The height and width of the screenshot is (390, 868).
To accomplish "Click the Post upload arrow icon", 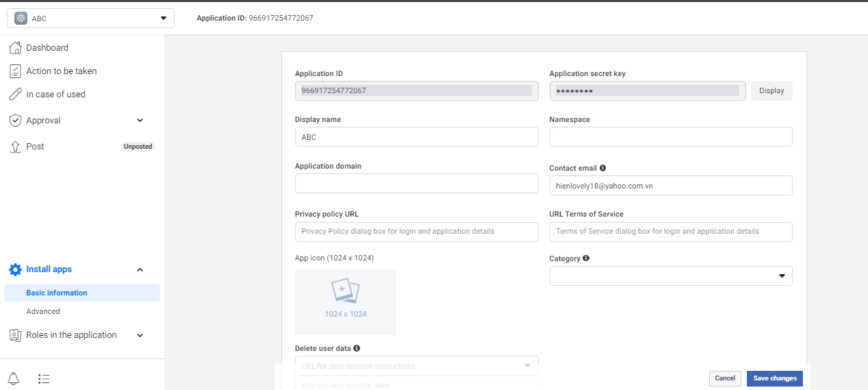I will (15, 147).
